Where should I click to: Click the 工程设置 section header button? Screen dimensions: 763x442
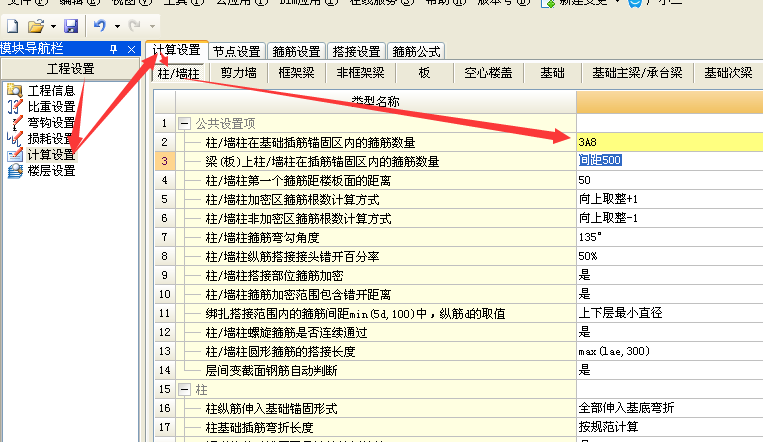click(71, 69)
